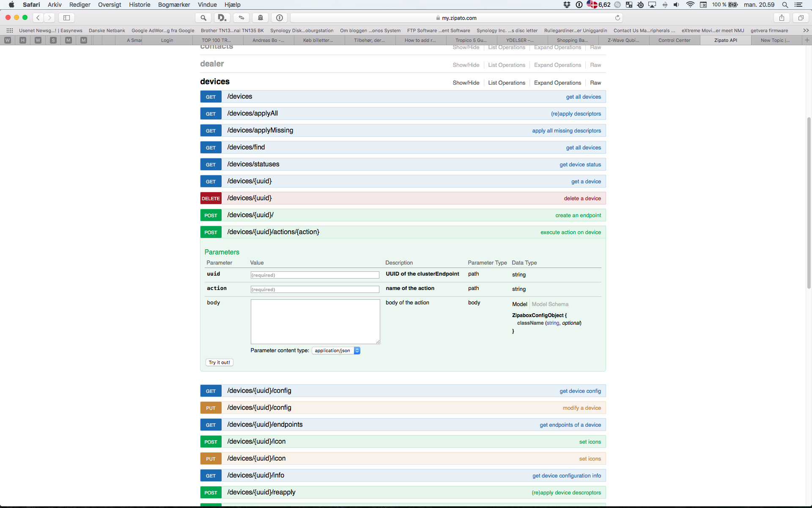The image size is (812, 508).
Task: Click the Ghostery extension icon
Action: 260,18
